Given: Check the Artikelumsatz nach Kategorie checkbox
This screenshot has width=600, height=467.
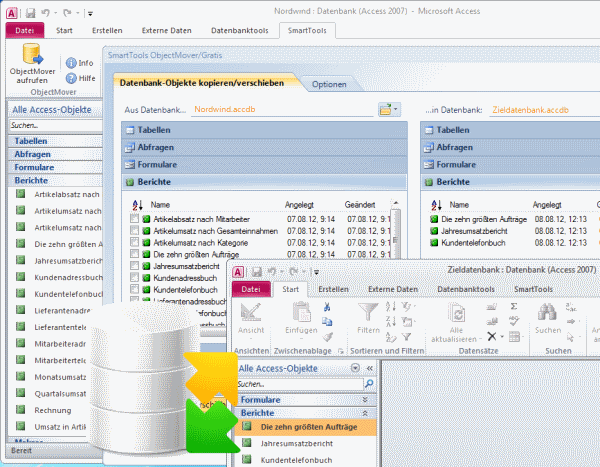Looking at the screenshot, I should tap(134, 242).
